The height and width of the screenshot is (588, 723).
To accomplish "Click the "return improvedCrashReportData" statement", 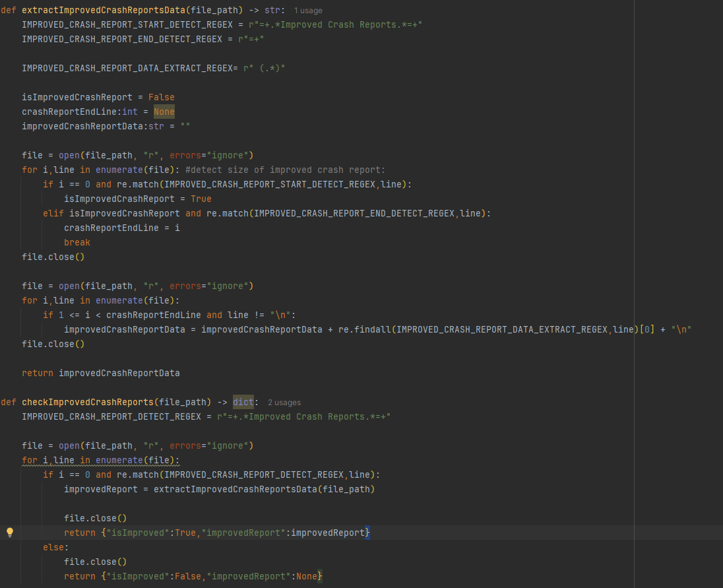I will [x=100, y=373].
